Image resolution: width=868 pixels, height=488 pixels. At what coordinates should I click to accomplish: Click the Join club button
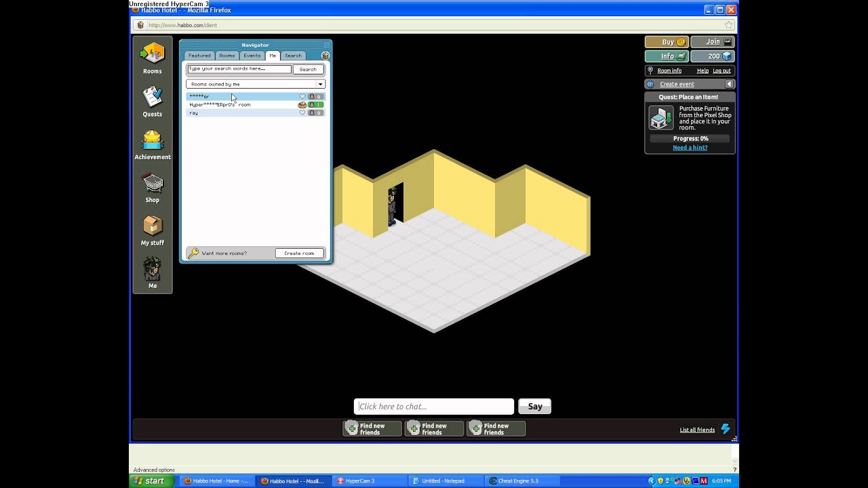pos(713,42)
